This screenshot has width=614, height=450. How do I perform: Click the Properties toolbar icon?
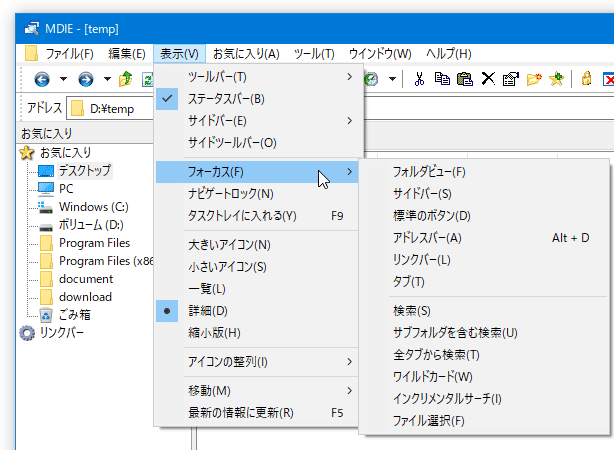[x=511, y=79]
